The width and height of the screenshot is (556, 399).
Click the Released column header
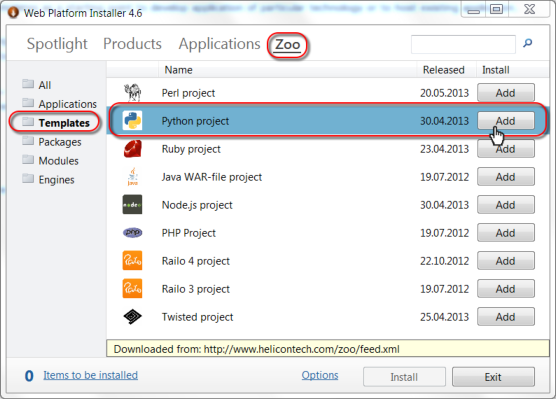(x=444, y=70)
